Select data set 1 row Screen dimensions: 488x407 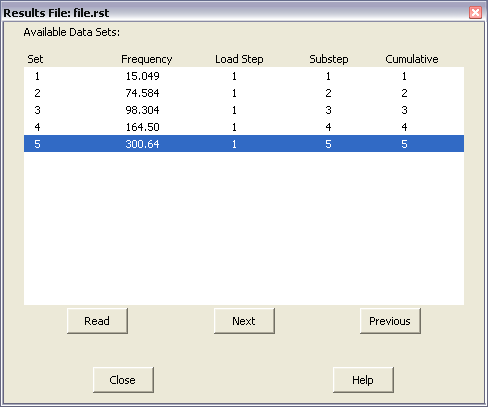point(244,76)
